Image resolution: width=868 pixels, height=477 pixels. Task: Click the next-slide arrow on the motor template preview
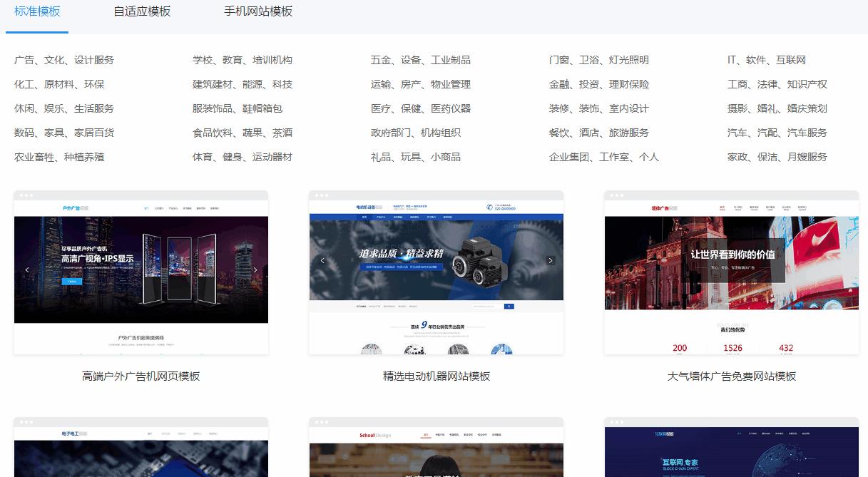point(549,260)
